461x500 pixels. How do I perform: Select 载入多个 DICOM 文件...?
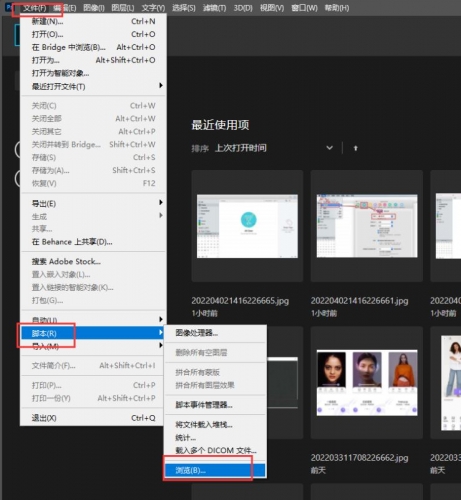coord(215,451)
